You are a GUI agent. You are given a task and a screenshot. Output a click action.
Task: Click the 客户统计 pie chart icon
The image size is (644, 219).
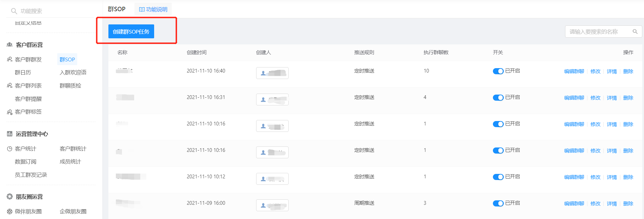pyautogui.click(x=9, y=149)
